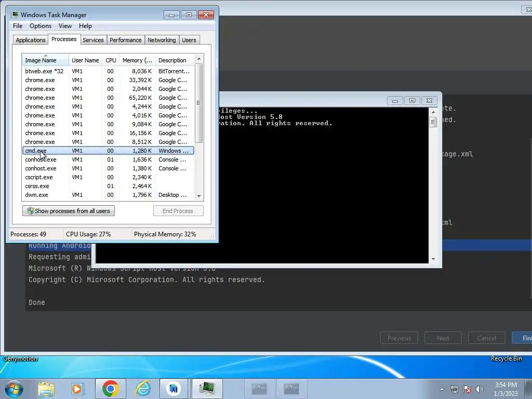Click Show processes from all users
Image resolution: width=532 pixels, height=399 pixels.
click(69, 211)
